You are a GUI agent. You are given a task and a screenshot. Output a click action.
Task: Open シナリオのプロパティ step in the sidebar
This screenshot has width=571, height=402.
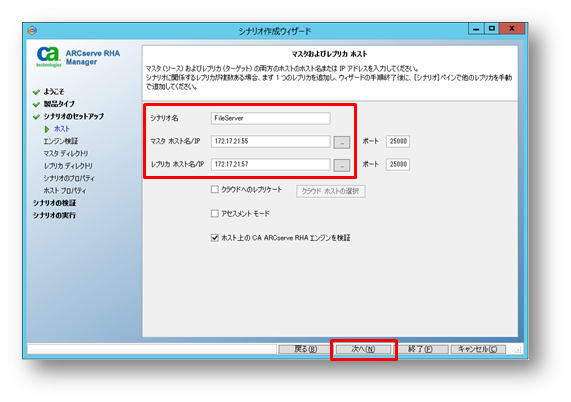point(69,178)
